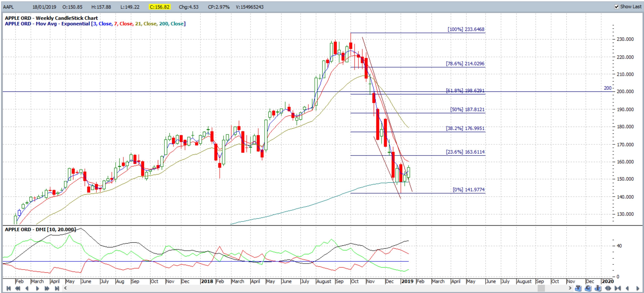644x293 pixels.
Task: Click the low value L:149.22
Action: point(130,7)
